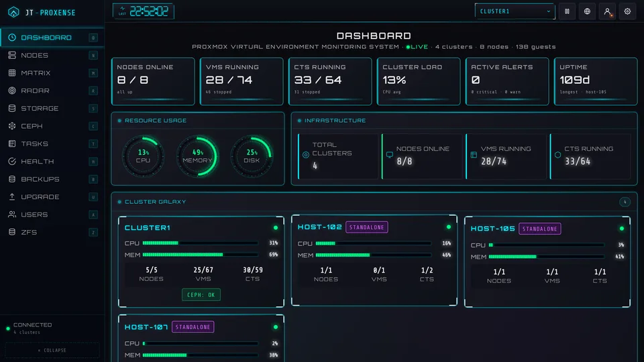This screenshot has height=362, width=644.
Task: Go to the Matrix view
Action: [x=52, y=72]
